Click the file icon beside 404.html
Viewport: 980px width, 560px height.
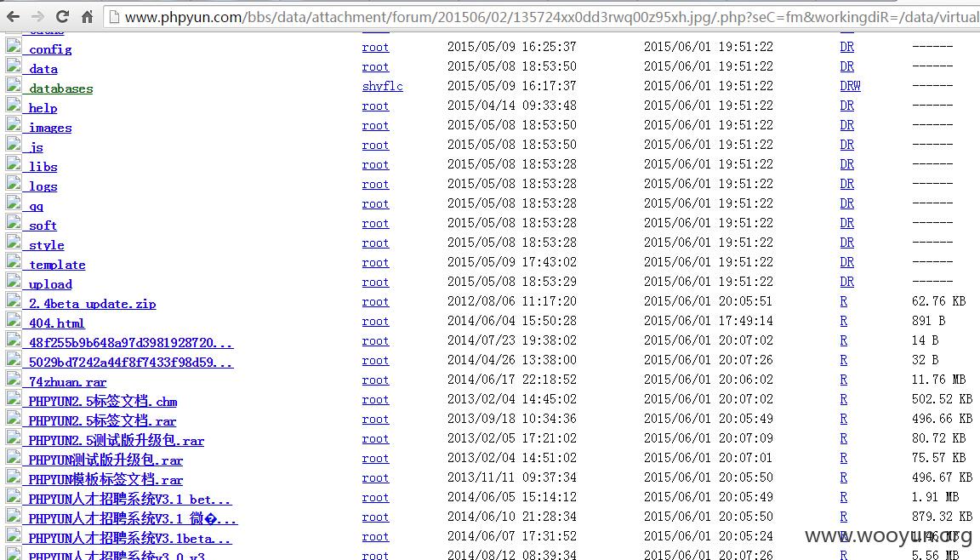pos(14,320)
